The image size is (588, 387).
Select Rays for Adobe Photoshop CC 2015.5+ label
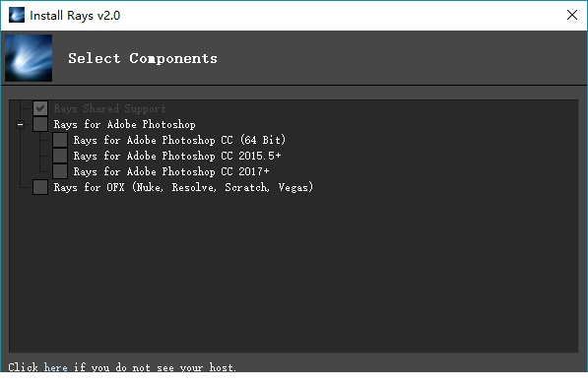click(177, 156)
